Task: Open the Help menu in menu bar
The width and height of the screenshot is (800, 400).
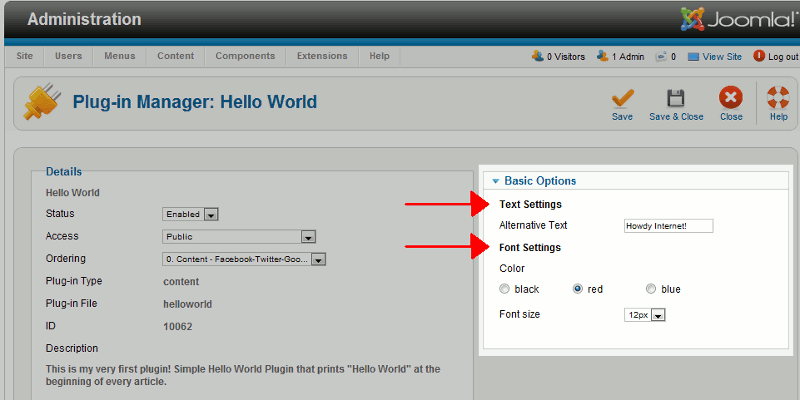Action: (x=379, y=56)
